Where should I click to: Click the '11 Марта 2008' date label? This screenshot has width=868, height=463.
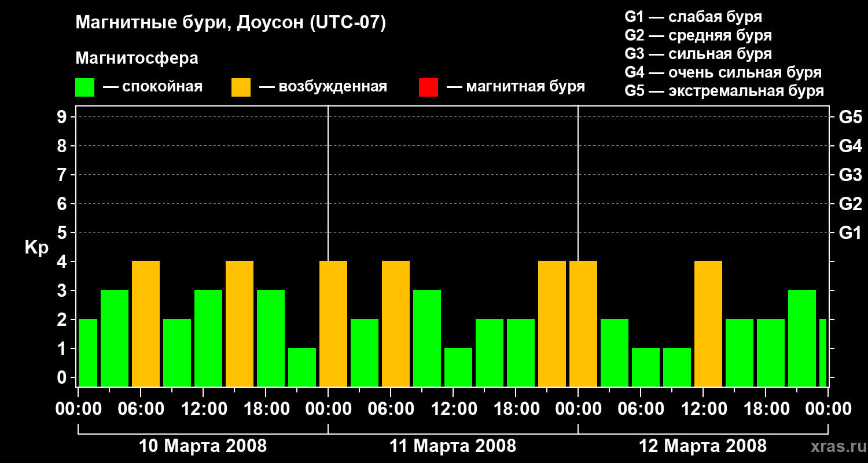(453, 446)
